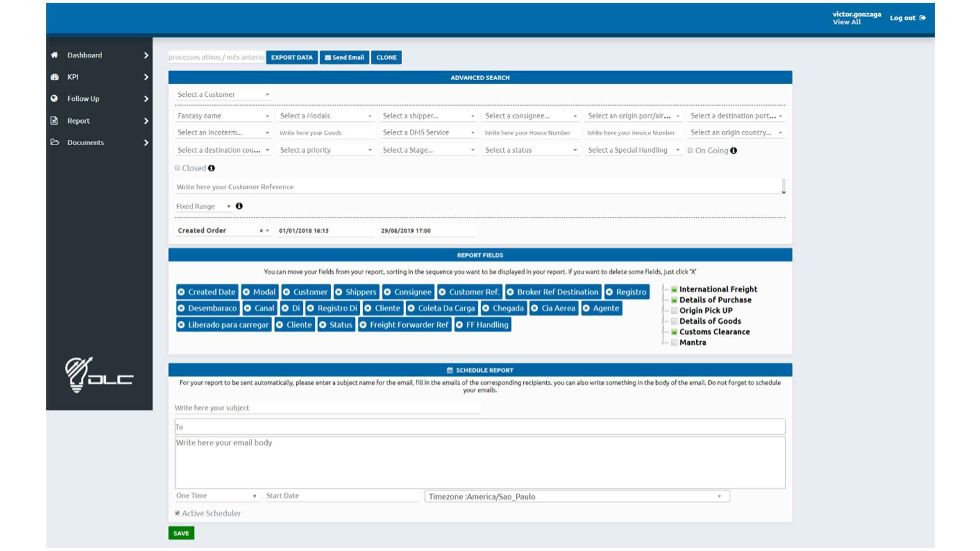Uncheck Details of Purchase group

point(674,300)
